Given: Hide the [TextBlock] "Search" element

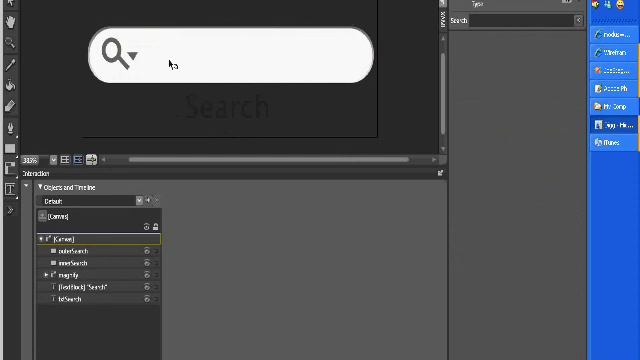Looking at the screenshot, I should tap(147, 287).
